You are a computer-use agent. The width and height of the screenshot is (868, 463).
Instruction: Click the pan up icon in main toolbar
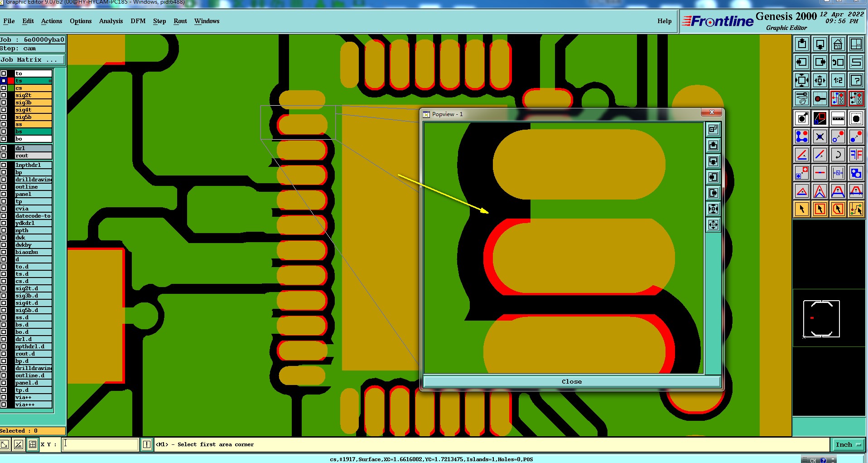(802, 44)
